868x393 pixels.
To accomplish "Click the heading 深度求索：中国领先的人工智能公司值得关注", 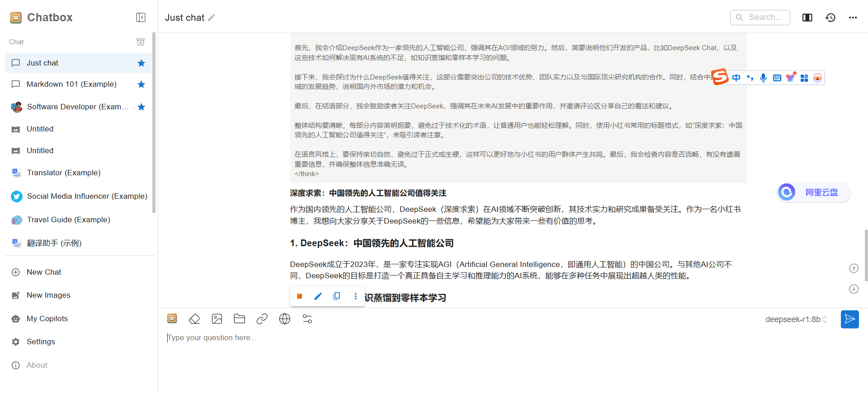I will click(x=368, y=193).
